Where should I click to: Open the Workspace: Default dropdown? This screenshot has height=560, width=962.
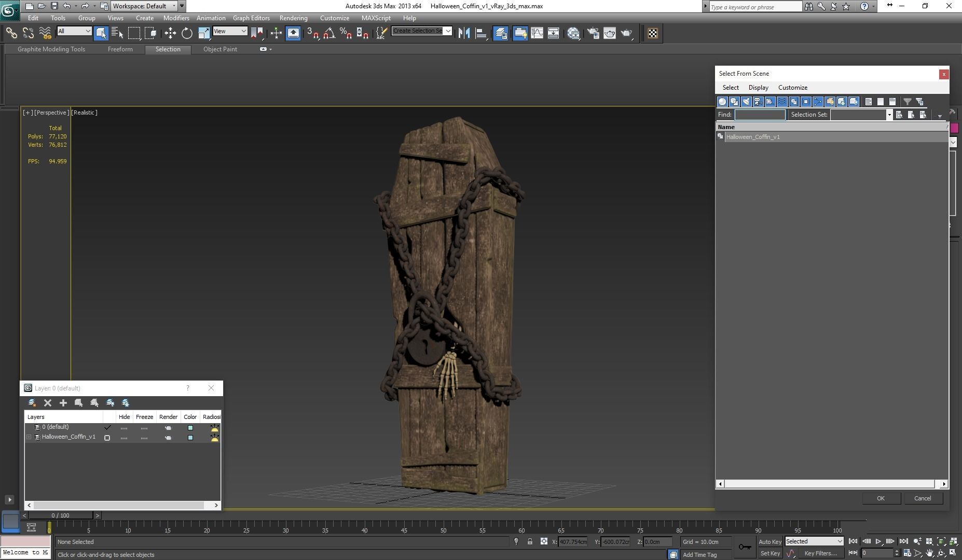pos(145,6)
